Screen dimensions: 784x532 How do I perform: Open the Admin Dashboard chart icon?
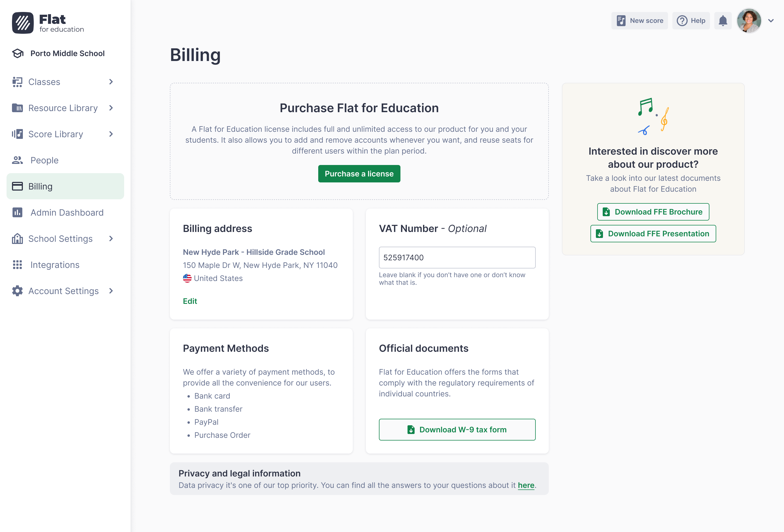click(17, 212)
